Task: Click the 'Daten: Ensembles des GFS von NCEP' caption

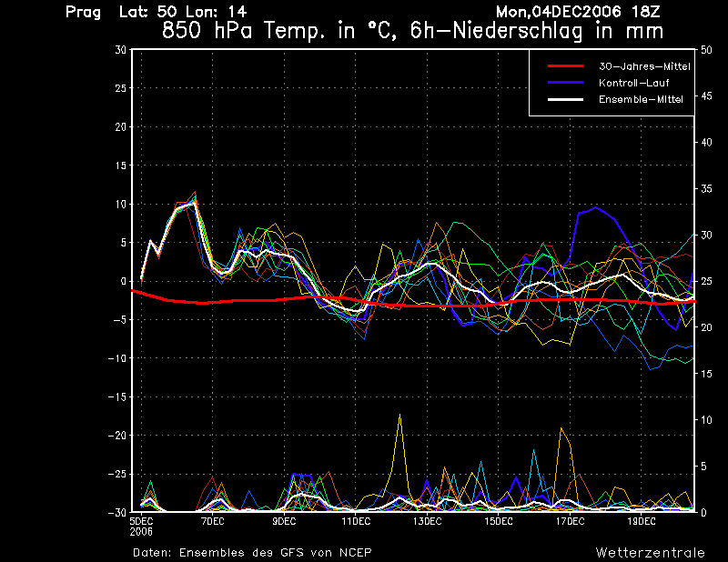Action: [x=252, y=552]
